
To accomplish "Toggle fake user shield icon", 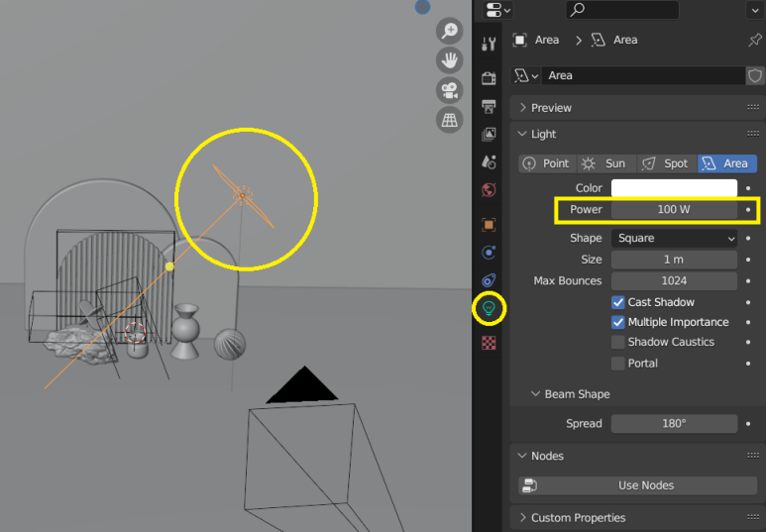I will click(x=755, y=75).
